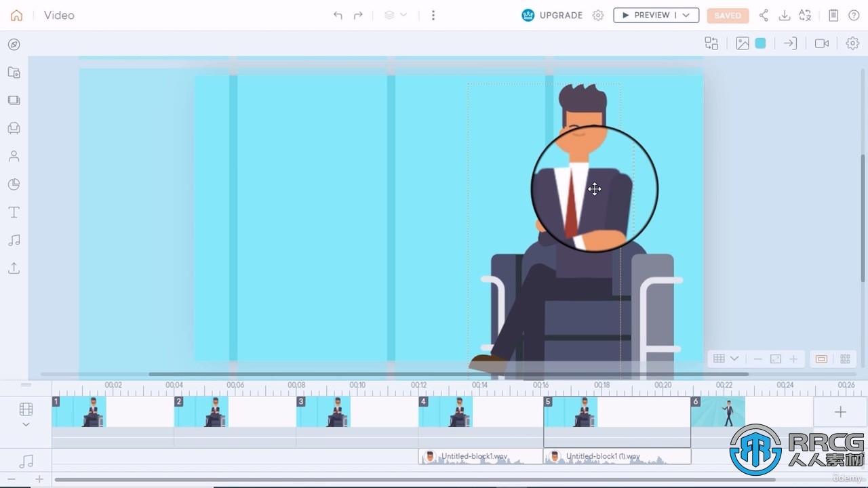Viewport: 868px width, 488px height.
Task: Select scene 4 thumbnail in timeline
Action: [x=446, y=411]
